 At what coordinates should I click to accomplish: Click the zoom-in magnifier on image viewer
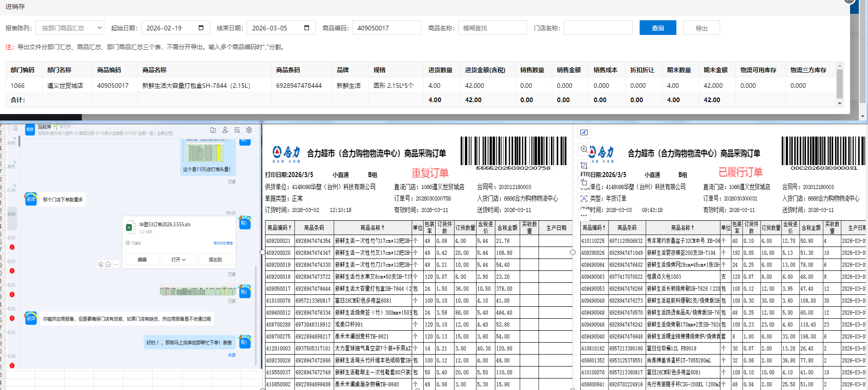click(x=584, y=149)
